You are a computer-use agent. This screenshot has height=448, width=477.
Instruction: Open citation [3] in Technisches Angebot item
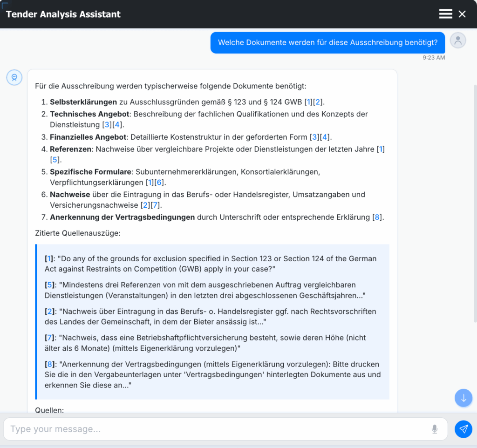pos(108,125)
